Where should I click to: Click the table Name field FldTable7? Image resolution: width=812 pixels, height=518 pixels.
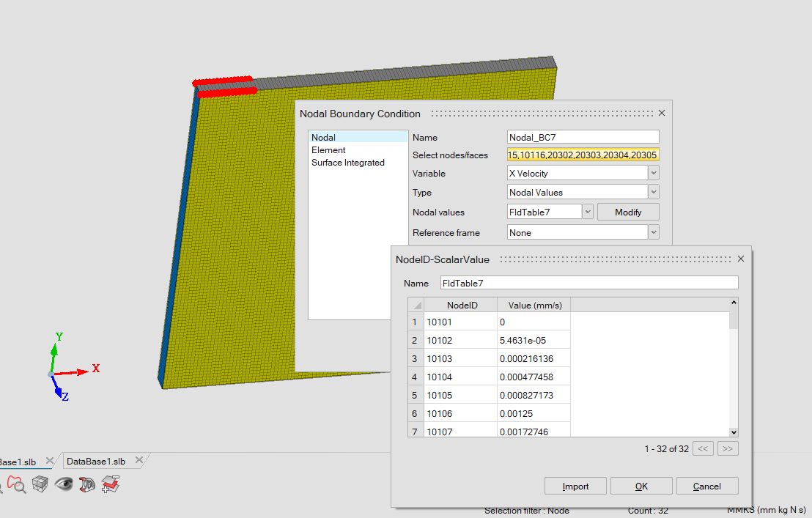click(x=589, y=283)
